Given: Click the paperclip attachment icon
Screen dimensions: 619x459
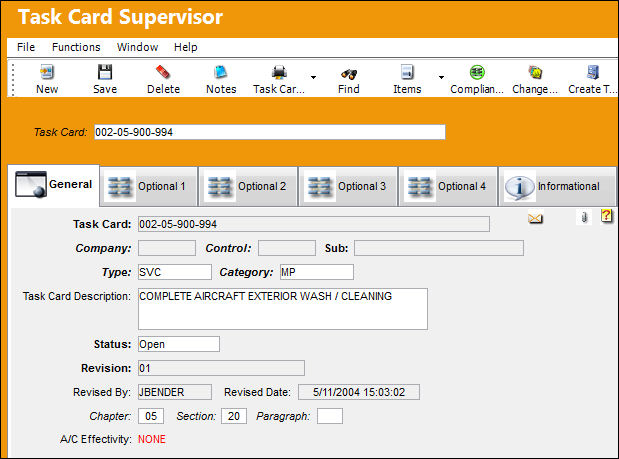Looking at the screenshot, I should [x=584, y=217].
